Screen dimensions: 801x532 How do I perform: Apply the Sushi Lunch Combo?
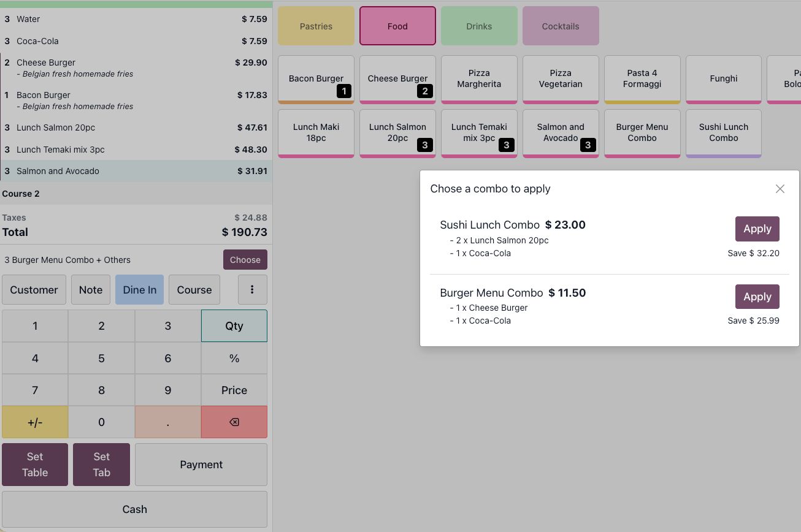757,229
